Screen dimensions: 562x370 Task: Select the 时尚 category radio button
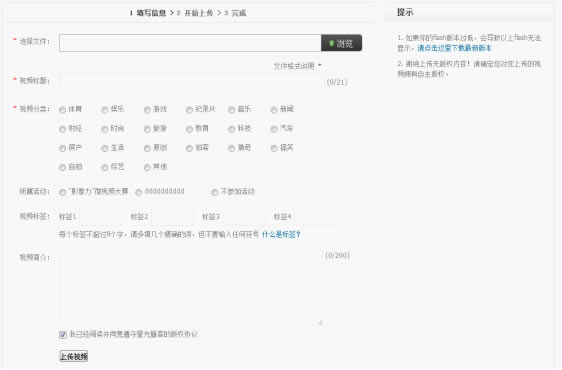tap(105, 129)
